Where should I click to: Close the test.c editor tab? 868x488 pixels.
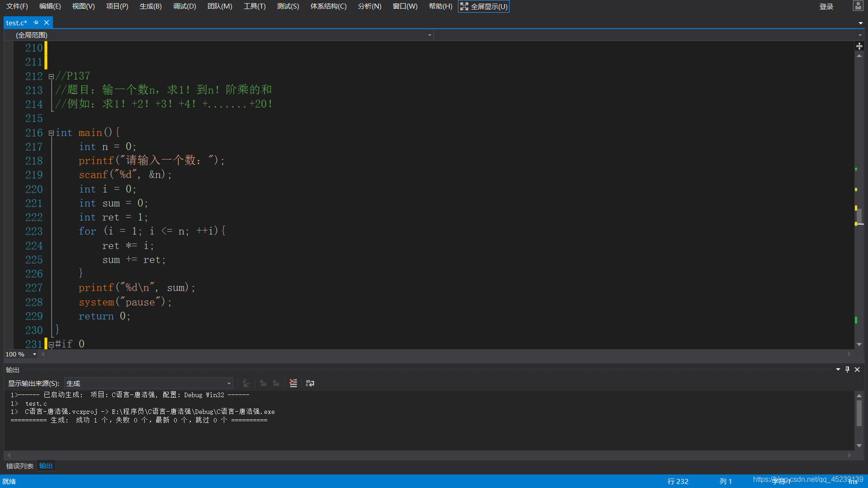pos(47,23)
